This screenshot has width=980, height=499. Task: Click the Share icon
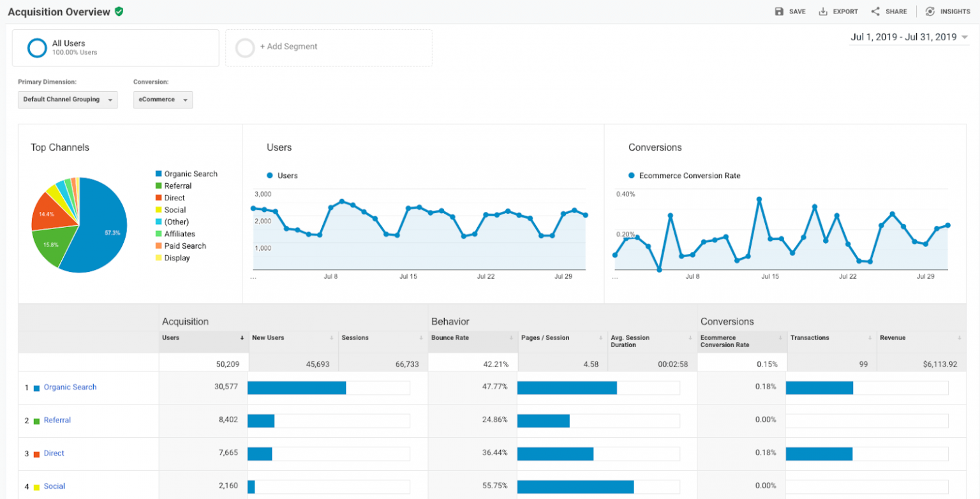pos(875,11)
